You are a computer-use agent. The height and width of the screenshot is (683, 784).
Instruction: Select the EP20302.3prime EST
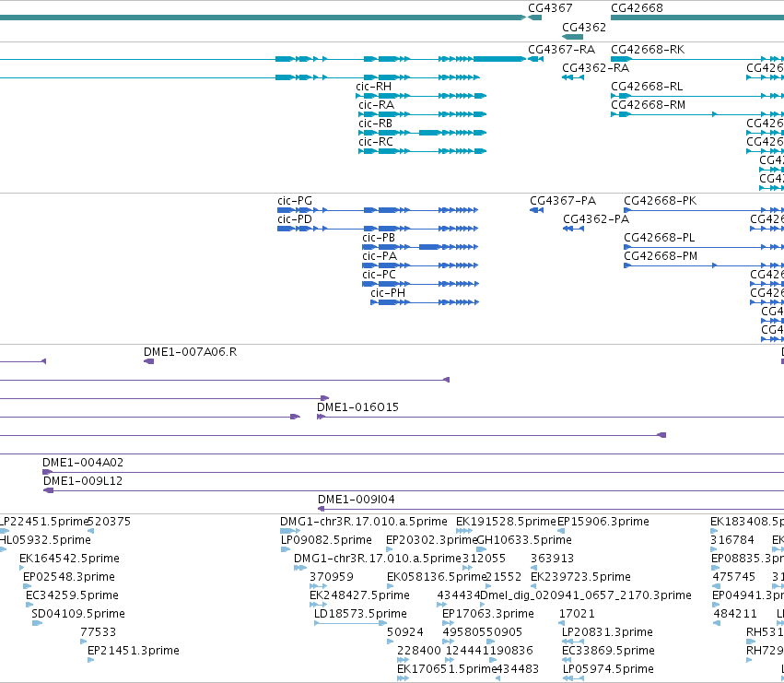point(389,549)
